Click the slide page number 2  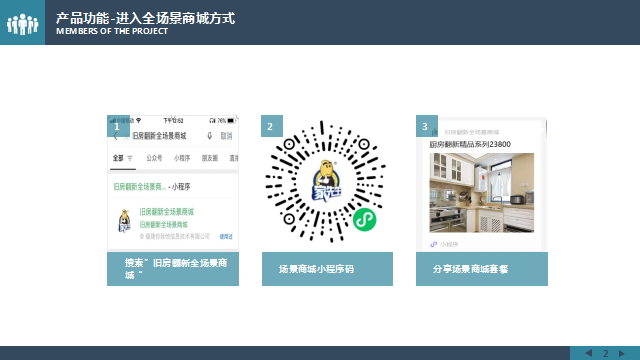605,353
